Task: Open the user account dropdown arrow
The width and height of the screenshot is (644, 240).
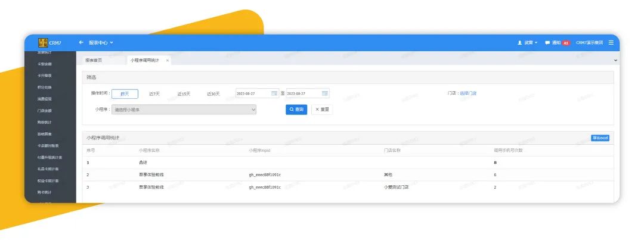Action: [x=536, y=43]
